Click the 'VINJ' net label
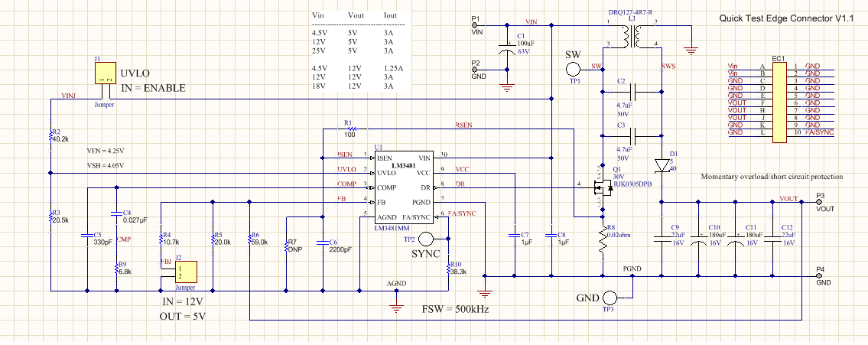The image size is (868, 345). point(68,96)
